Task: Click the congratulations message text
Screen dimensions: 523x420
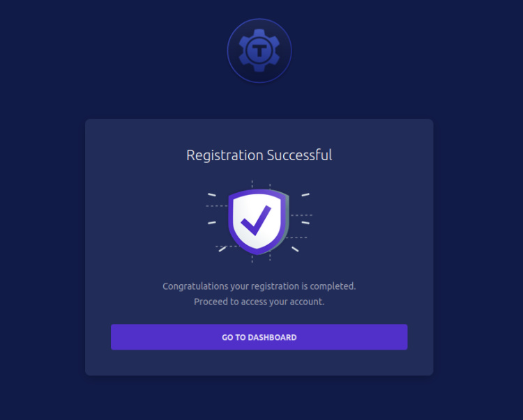Action: click(x=259, y=286)
